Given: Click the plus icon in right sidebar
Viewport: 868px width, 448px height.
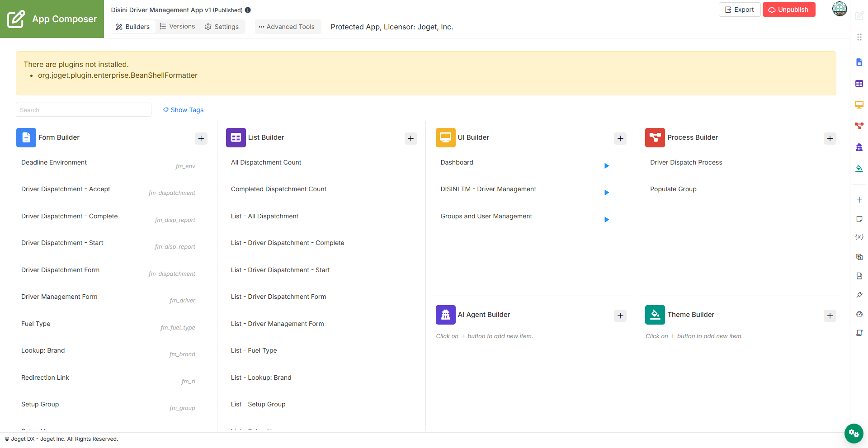Looking at the screenshot, I should pyautogui.click(x=859, y=200).
